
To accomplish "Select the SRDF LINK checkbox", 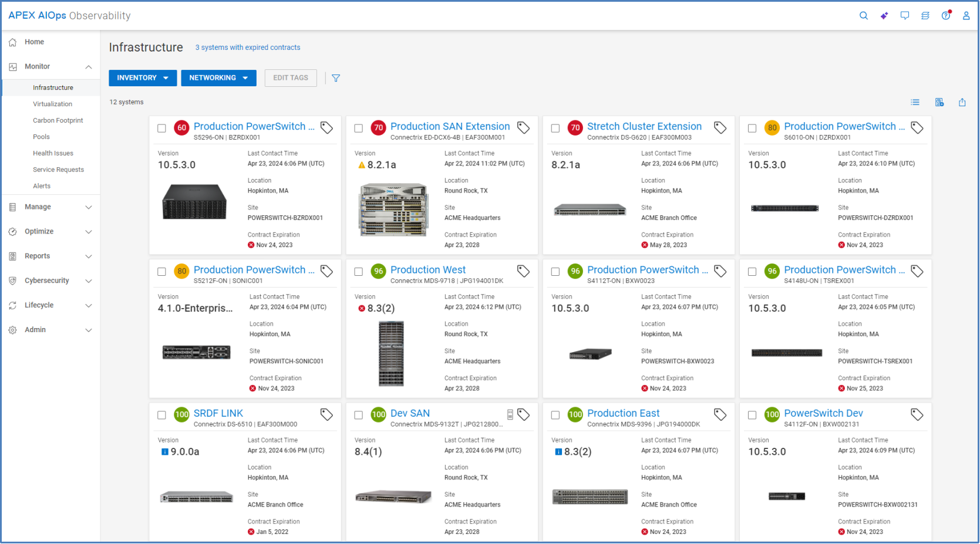I will coord(161,415).
